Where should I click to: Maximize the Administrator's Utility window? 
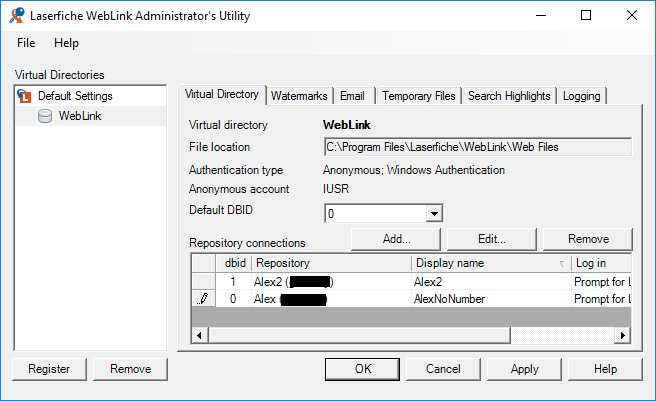click(x=586, y=15)
